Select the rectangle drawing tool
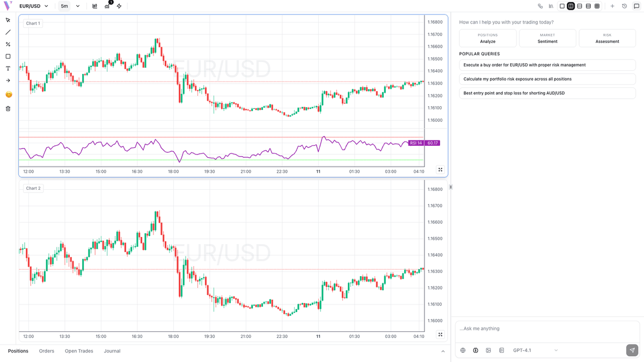 [8, 56]
